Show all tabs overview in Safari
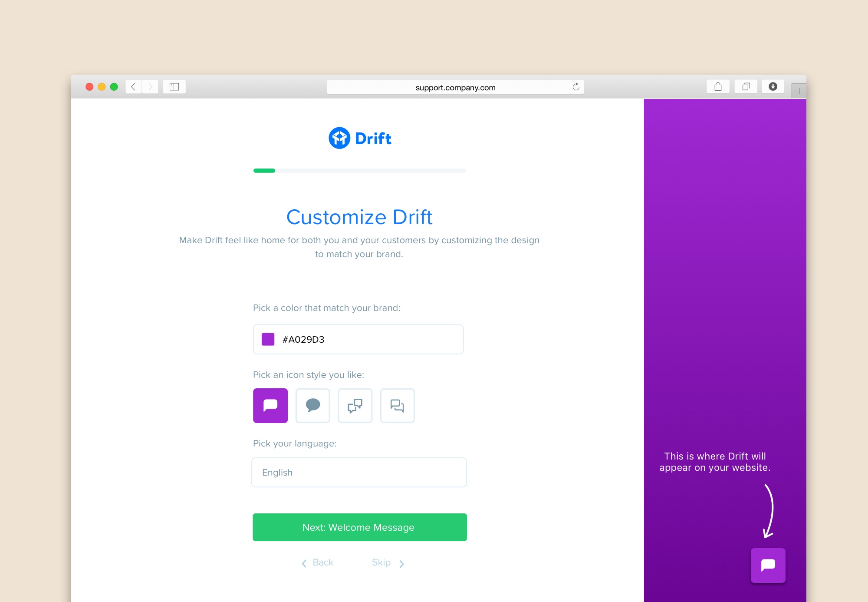The width and height of the screenshot is (868, 602). point(746,86)
